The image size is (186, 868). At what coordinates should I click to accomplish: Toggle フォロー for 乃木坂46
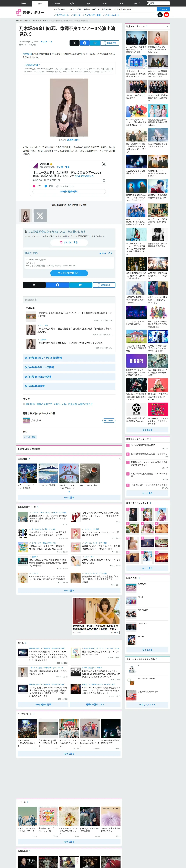pyautogui.click(x=109, y=421)
